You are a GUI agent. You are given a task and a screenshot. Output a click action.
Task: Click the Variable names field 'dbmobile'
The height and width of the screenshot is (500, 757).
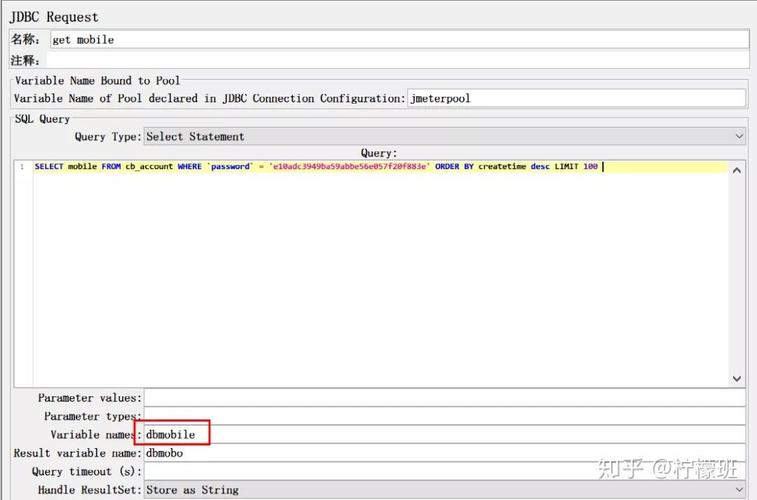(x=445, y=434)
